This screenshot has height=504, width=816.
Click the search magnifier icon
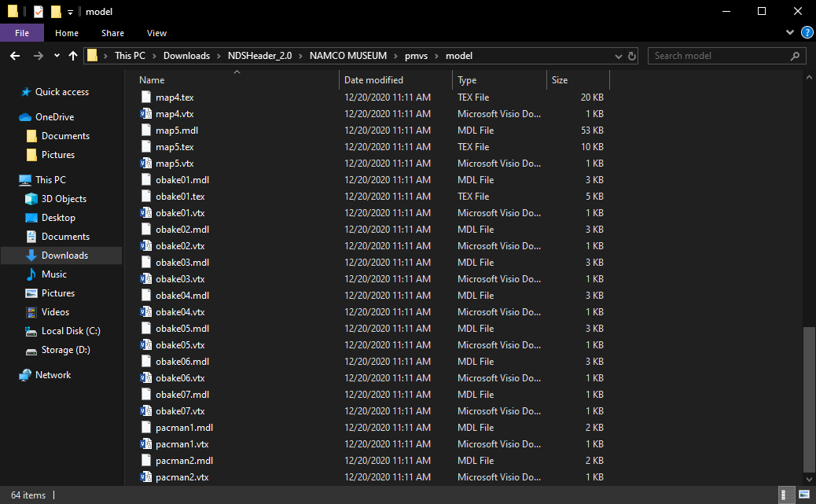coord(795,56)
